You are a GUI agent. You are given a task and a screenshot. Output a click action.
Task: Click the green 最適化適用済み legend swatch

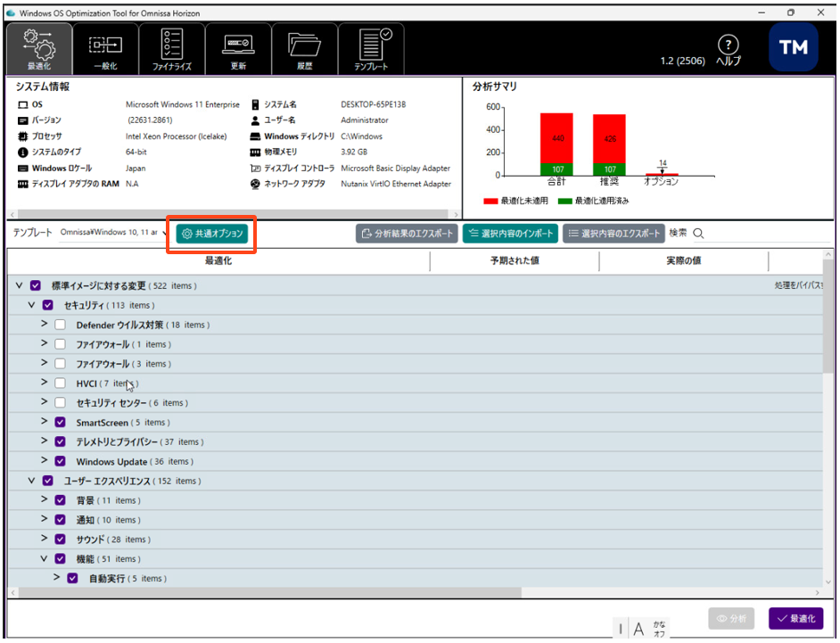coord(565,201)
